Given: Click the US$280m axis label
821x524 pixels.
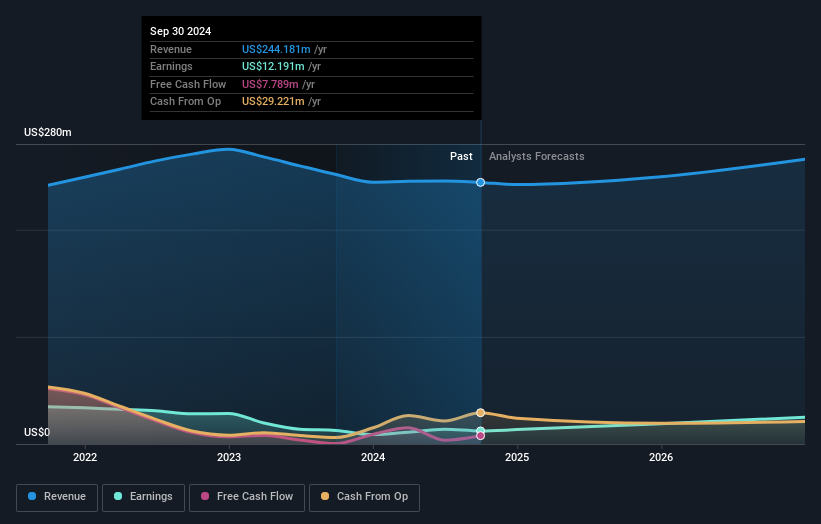Looking at the screenshot, I should click(48, 132).
